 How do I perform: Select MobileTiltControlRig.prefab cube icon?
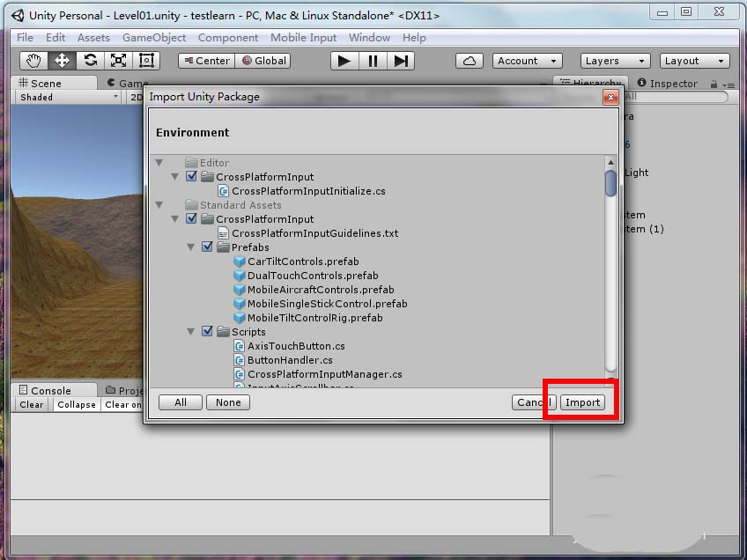click(240, 318)
